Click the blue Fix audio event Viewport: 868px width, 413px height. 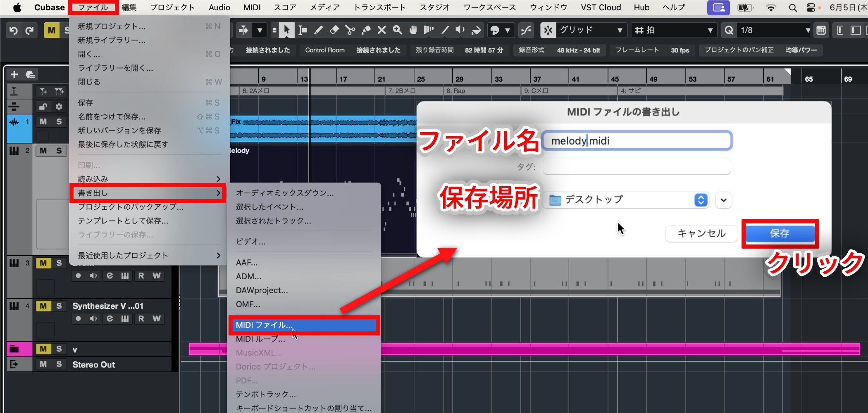tap(322, 129)
